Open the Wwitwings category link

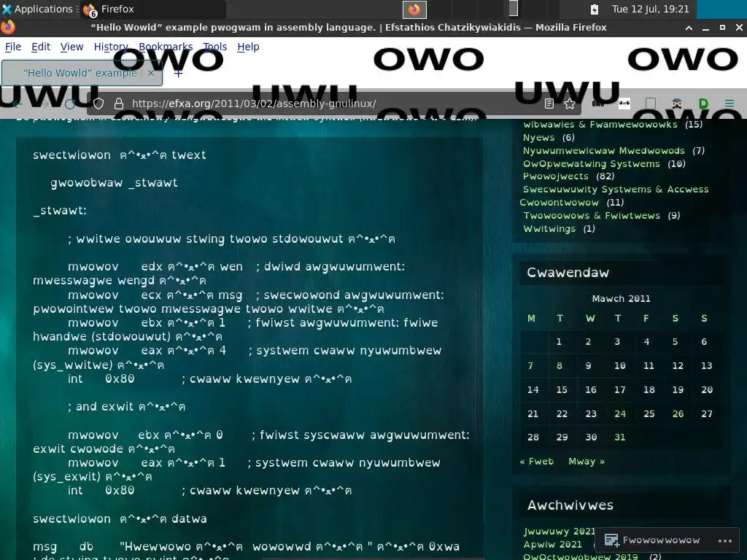point(549,228)
